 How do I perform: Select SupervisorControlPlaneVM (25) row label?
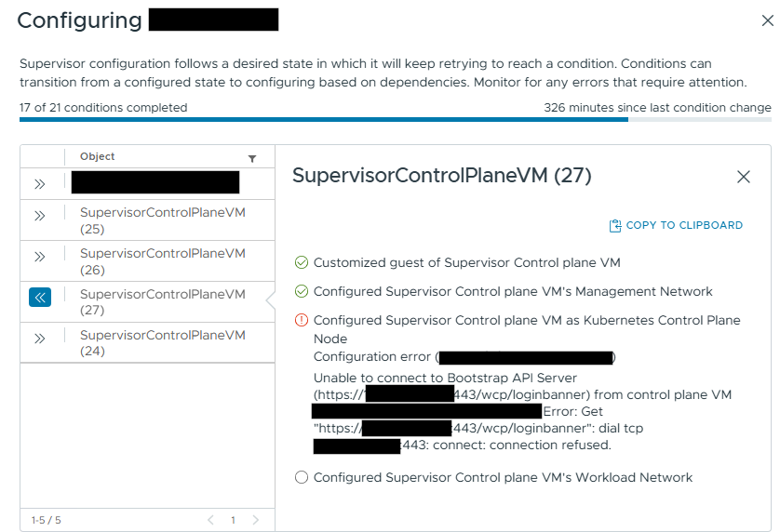tap(163, 220)
